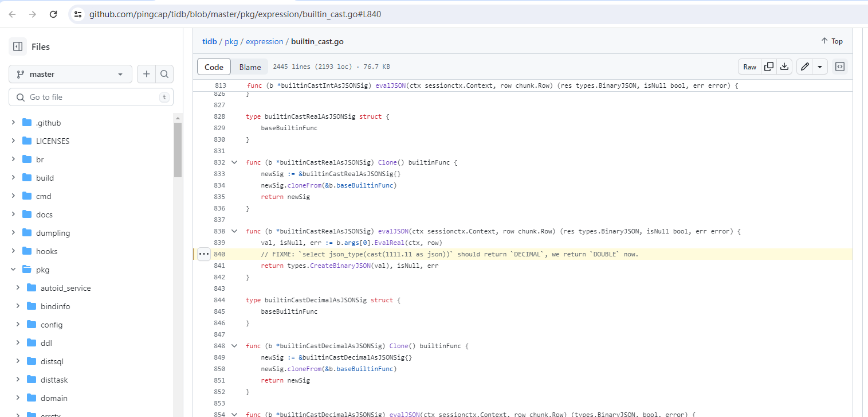Open the edit options dropdown arrow
The height and width of the screenshot is (417, 868).
point(820,67)
